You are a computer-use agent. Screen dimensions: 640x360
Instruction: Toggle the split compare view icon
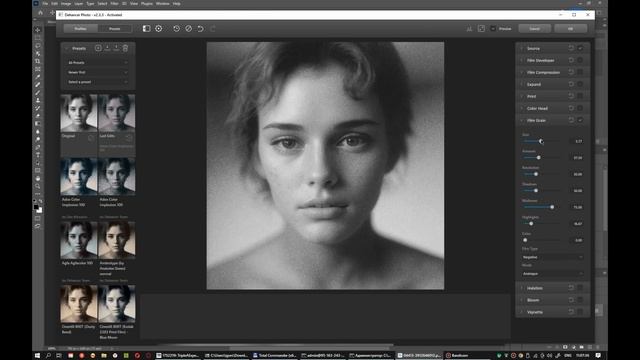point(146,29)
